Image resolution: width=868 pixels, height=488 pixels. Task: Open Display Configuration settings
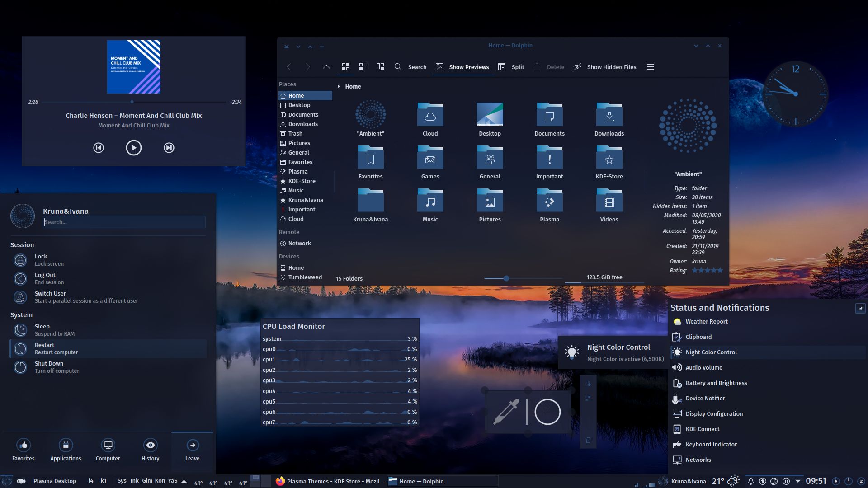[714, 413]
